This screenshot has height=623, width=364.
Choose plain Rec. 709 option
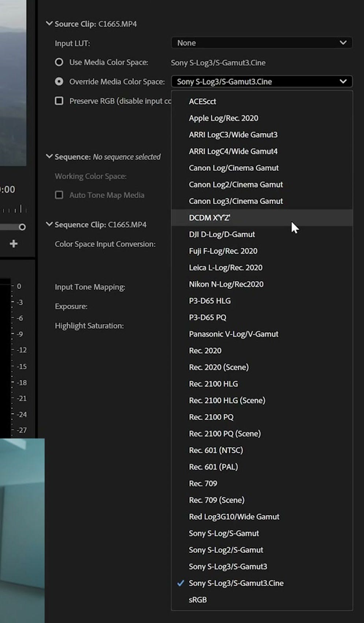(x=261, y=483)
